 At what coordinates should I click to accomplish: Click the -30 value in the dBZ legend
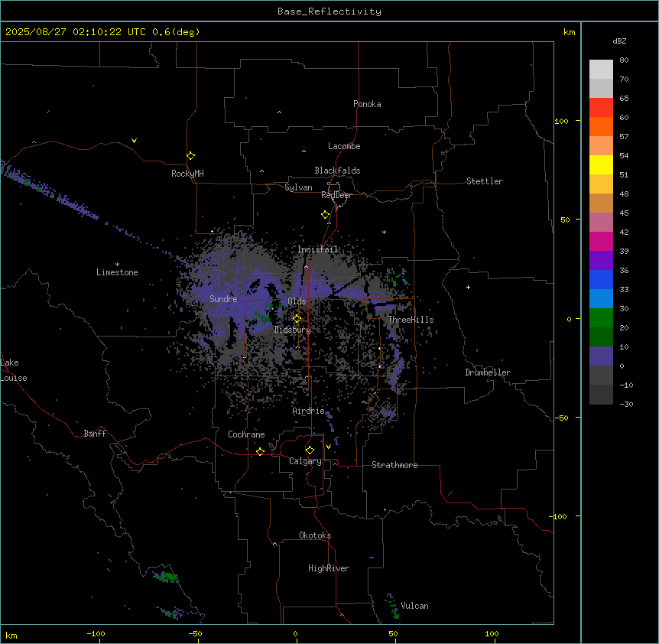626,405
